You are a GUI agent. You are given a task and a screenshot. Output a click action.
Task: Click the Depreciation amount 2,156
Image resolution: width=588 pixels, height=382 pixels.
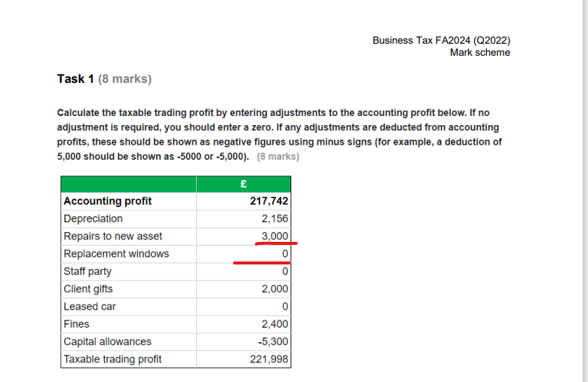tap(275, 219)
